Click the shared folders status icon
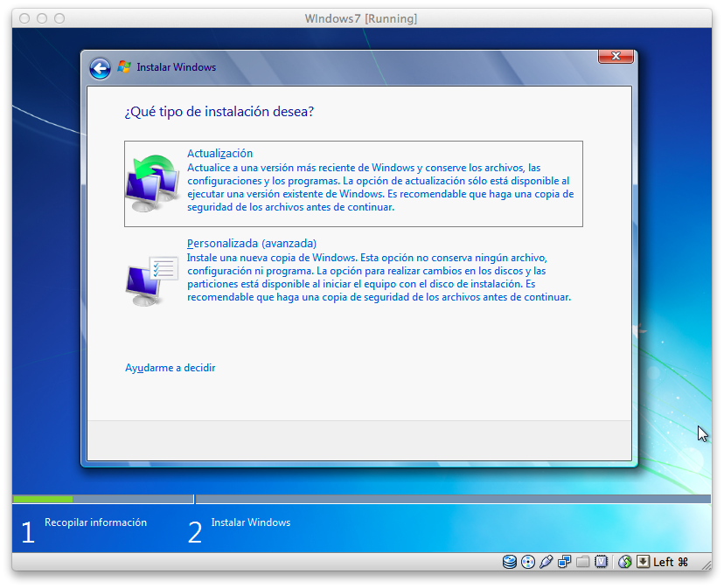The image size is (724, 588). pos(582,562)
